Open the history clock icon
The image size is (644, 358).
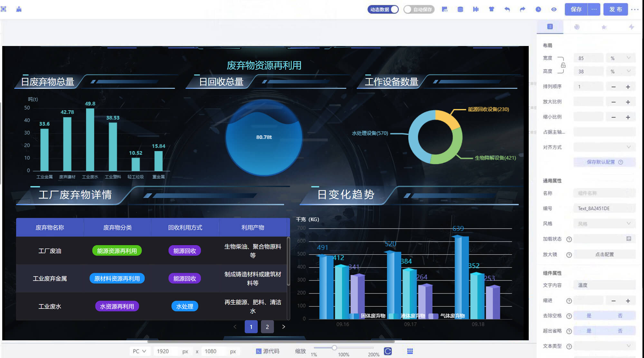pyautogui.click(x=538, y=9)
